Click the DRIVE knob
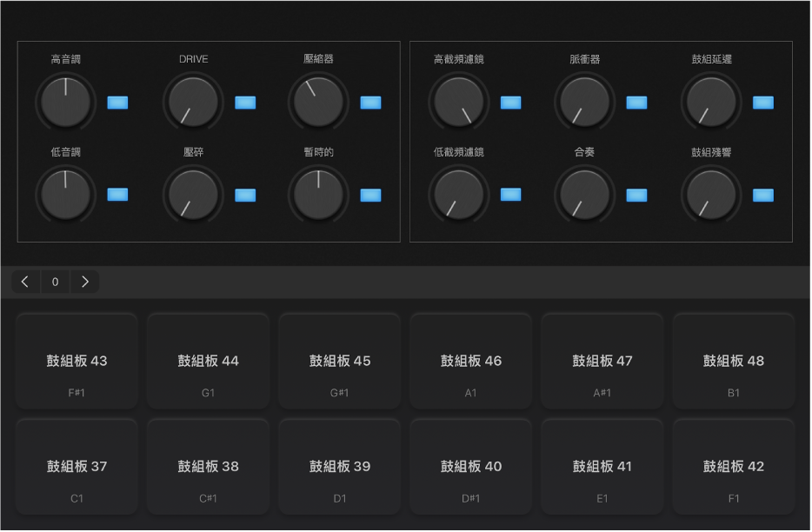The image size is (812, 532). click(x=193, y=102)
